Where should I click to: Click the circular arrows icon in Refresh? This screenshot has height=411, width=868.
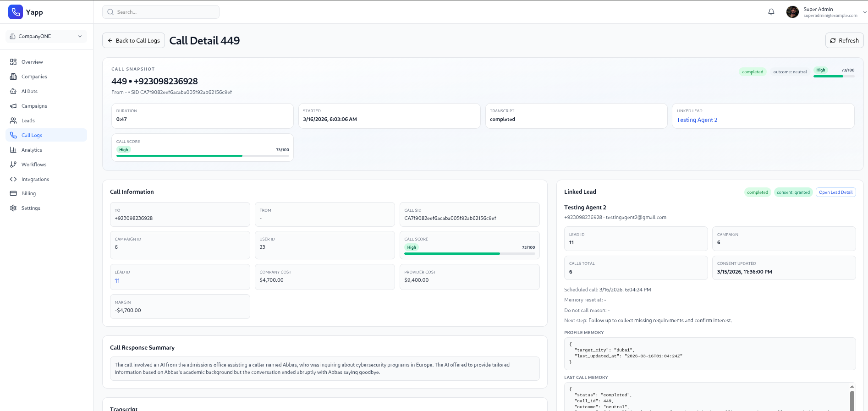[833, 40]
